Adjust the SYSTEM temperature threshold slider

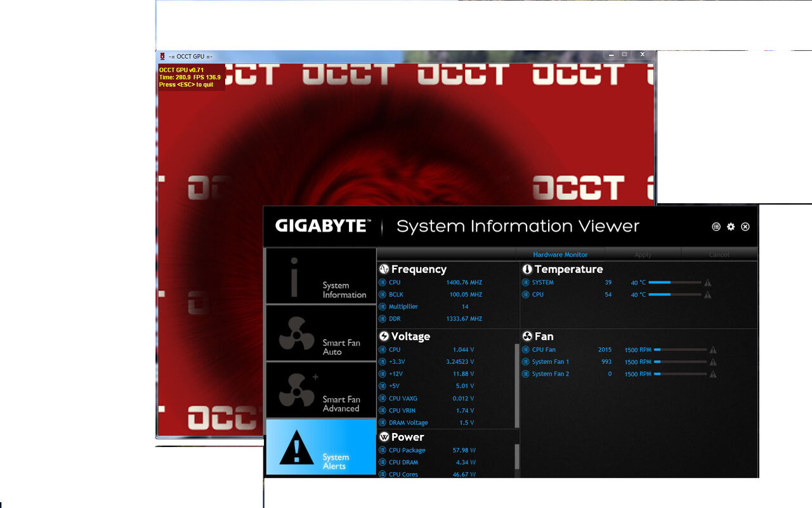point(675,283)
